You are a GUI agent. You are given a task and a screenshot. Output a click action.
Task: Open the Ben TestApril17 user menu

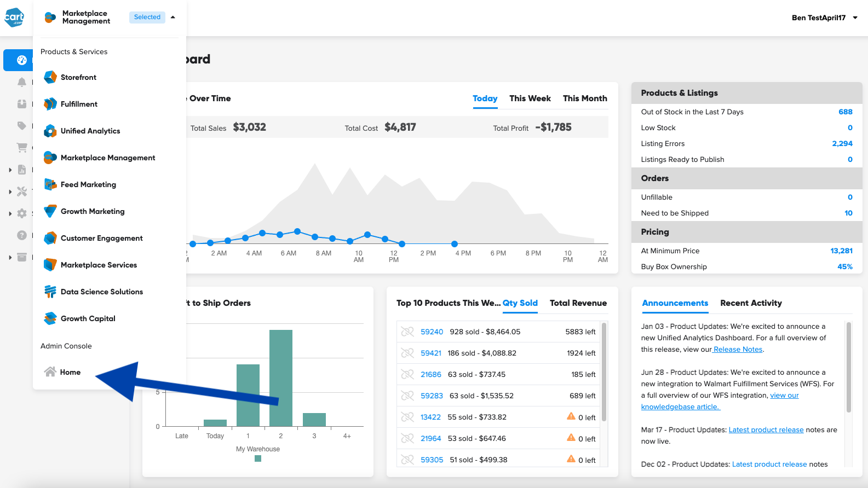pos(824,18)
